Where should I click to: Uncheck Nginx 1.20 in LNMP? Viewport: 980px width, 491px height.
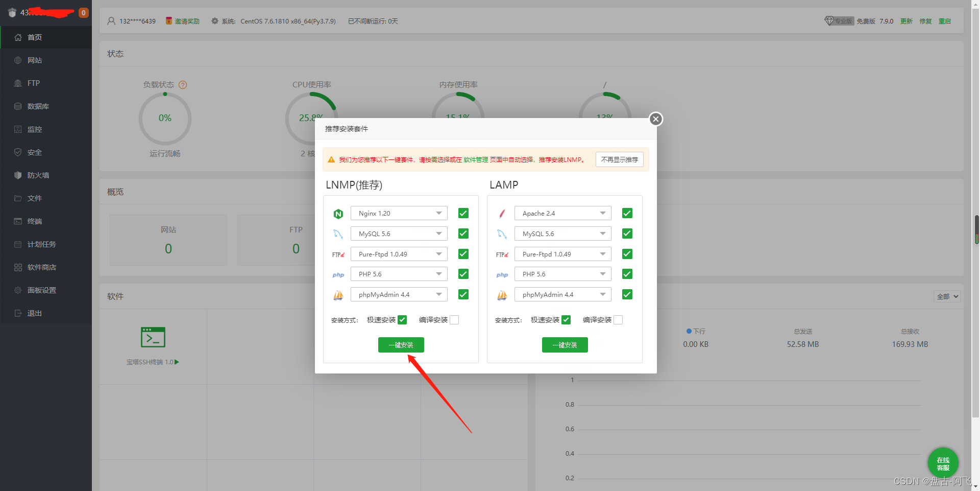point(463,213)
